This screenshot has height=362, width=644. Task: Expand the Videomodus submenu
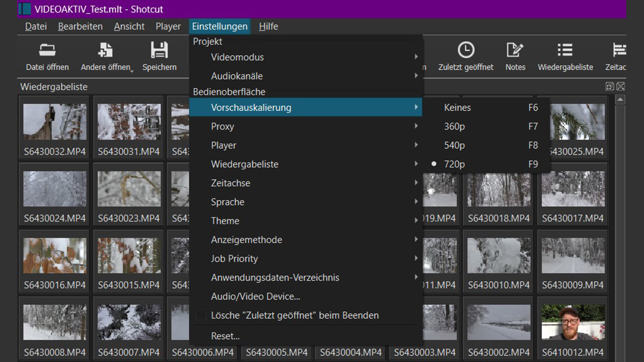click(x=237, y=57)
